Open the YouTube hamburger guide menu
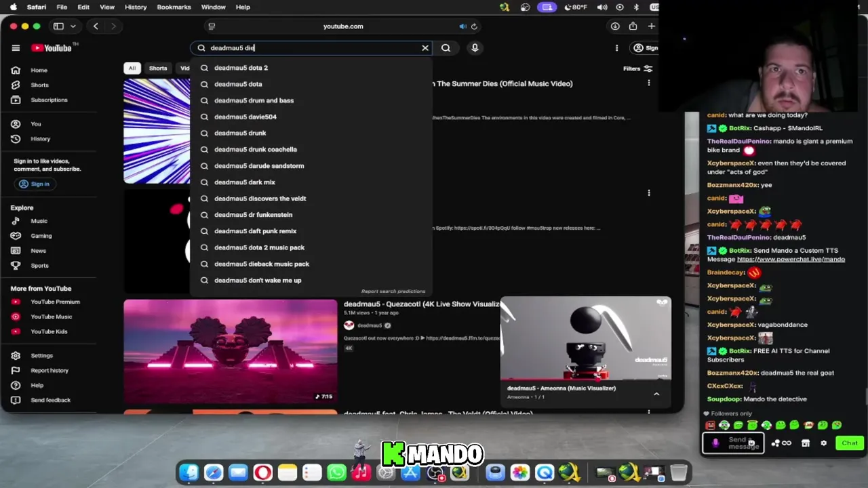Image resolution: width=868 pixels, height=488 pixels. pyautogui.click(x=16, y=48)
